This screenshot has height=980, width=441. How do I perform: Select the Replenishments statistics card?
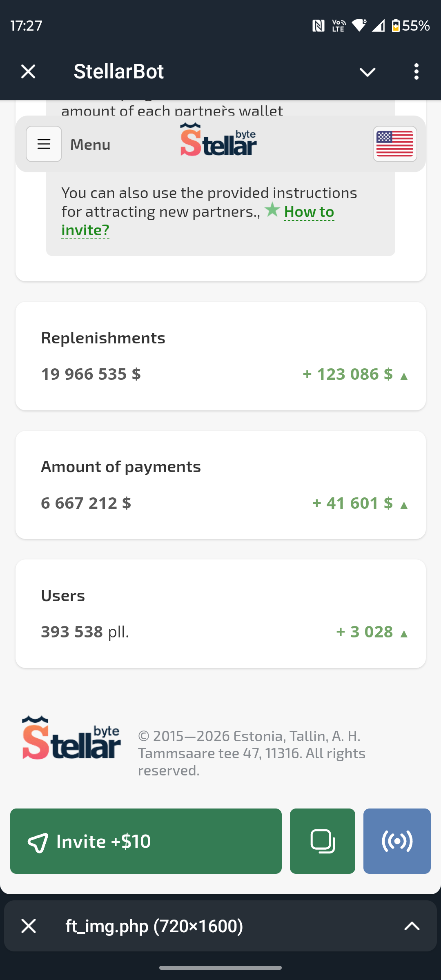pyautogui.click(x=220, y=356)
